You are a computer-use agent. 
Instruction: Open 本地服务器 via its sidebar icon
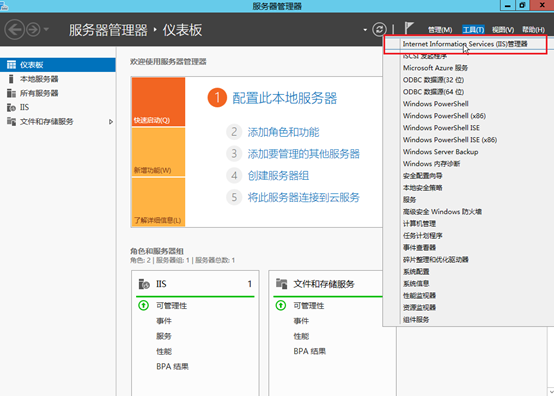tap(11, 79)
